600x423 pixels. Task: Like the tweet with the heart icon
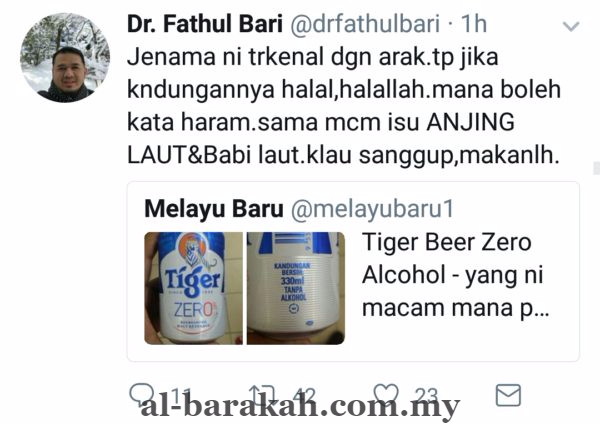click(386, 394)
